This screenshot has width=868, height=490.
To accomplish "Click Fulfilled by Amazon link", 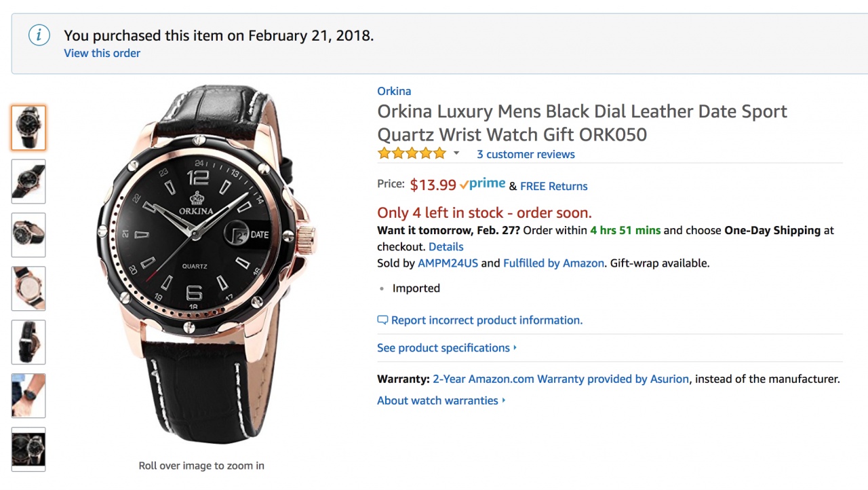I will [553, 263].
